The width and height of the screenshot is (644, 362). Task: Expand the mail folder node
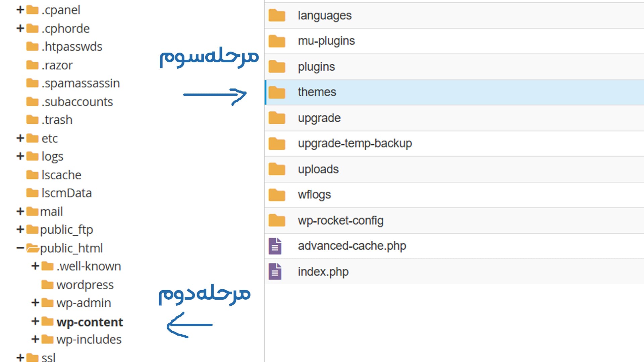click(x=20, y=212)
